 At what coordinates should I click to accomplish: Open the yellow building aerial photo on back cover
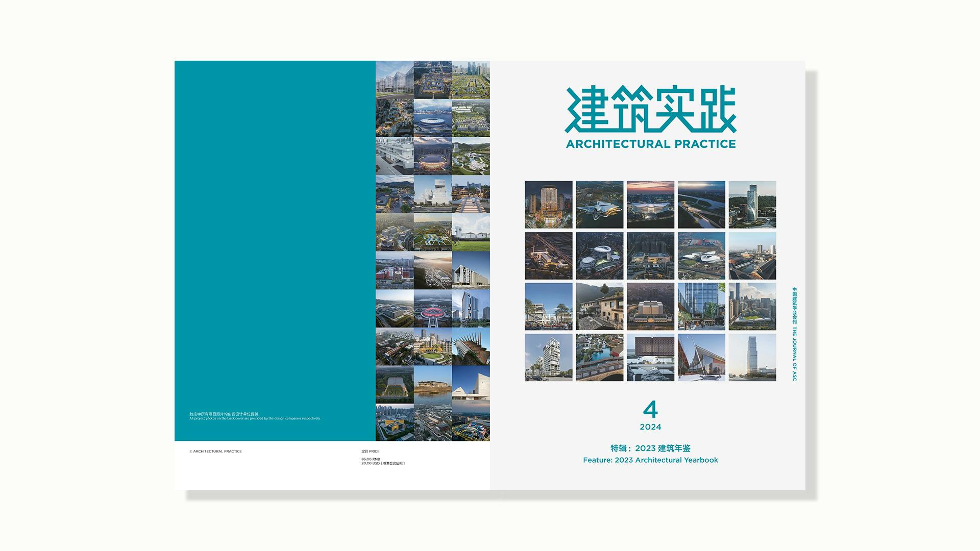point(395,422)
